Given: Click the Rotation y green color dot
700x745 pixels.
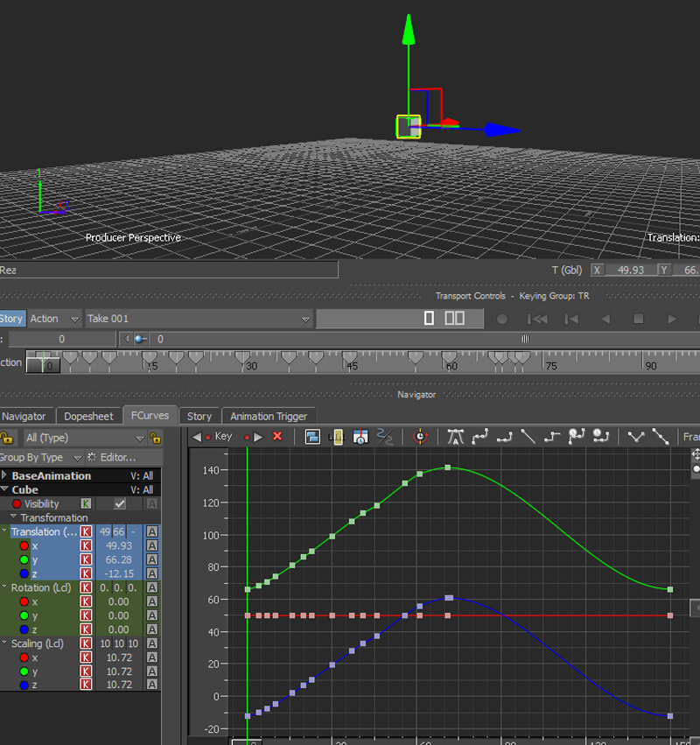Looking at the screenshot, I should pos(24,615).
